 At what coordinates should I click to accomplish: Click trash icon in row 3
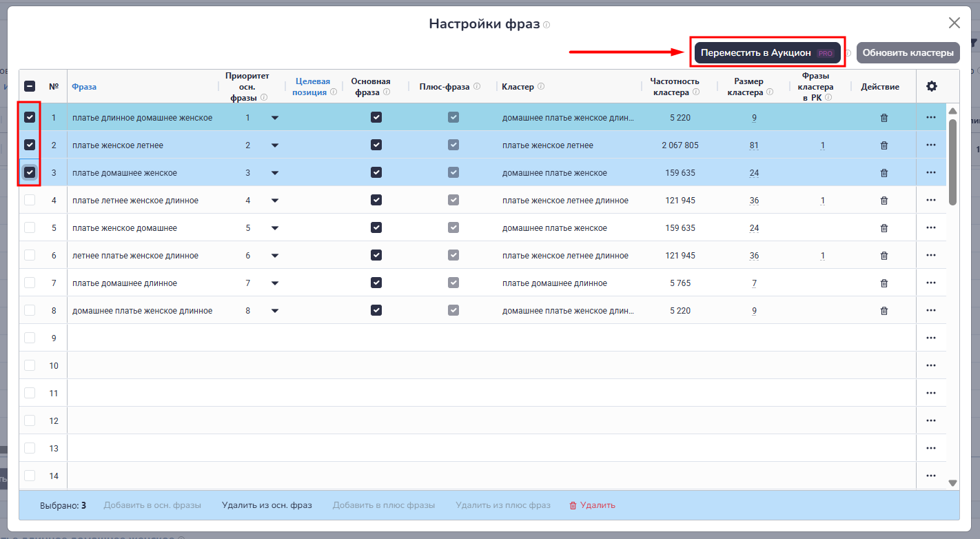pos(884,173)
